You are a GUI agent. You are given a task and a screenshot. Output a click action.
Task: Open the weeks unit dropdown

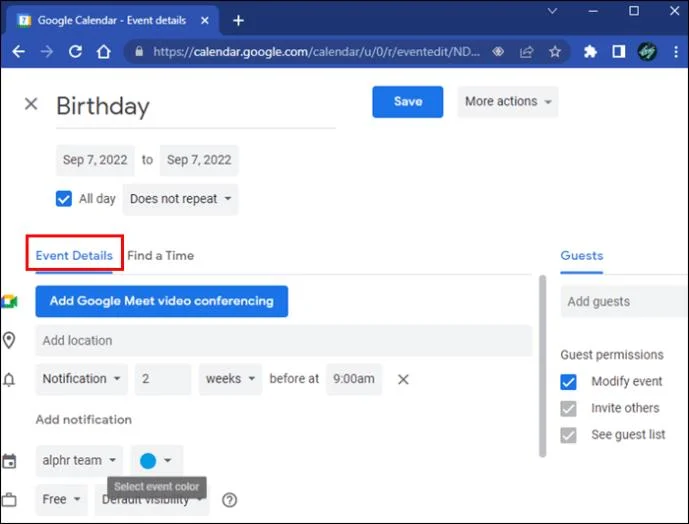click(x=230, y=379)
